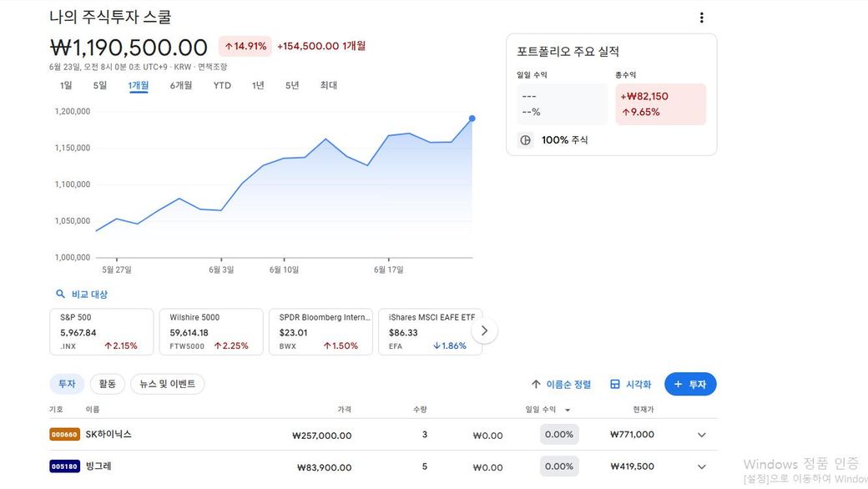Switch to the YTD chart range
The height and width of the screenshot is (489, 868).
coord(222,85)
